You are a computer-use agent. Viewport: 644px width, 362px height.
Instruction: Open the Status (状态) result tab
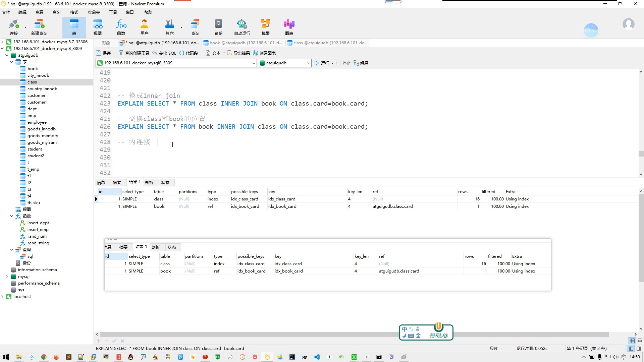165,183
